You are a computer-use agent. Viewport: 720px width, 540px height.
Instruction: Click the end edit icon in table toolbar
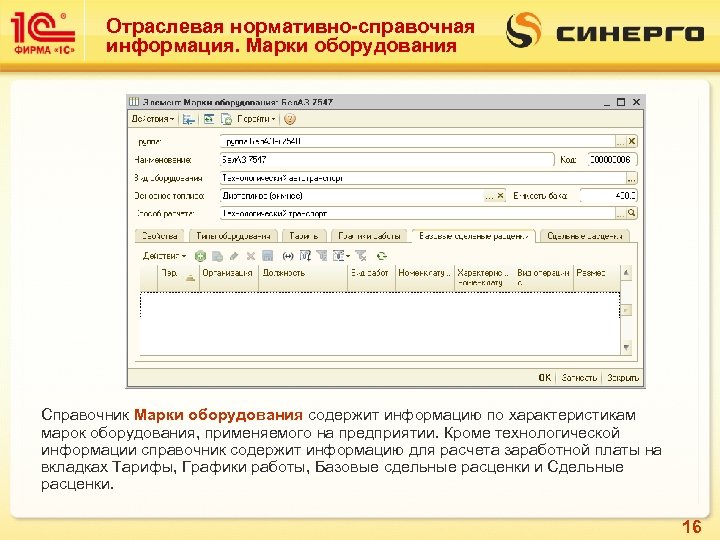tap(267, 256)
